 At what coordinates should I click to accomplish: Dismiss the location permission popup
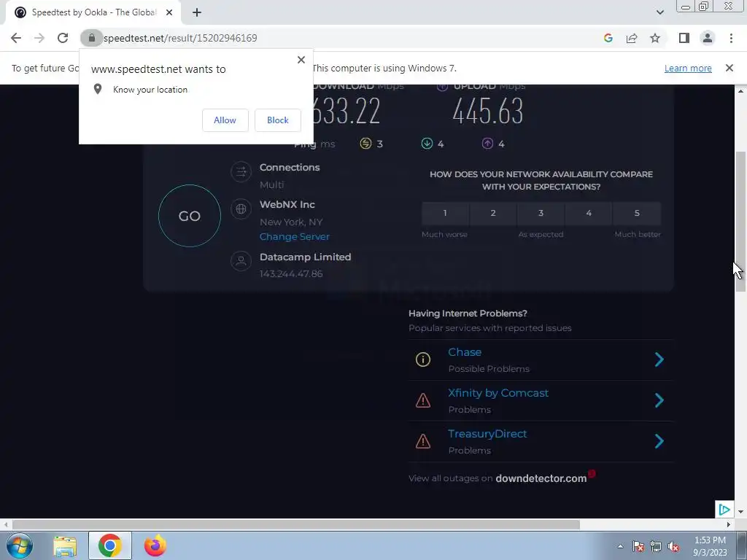(x=301, y=60)
